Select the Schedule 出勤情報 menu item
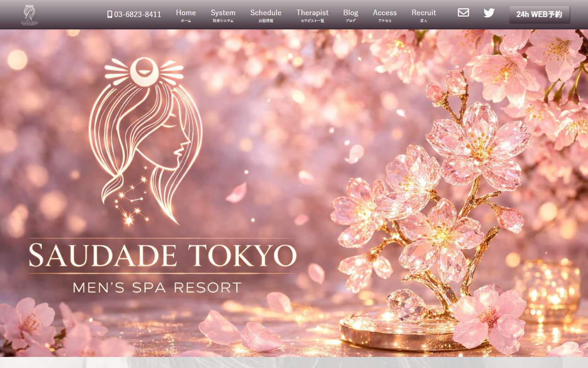Image resolution: width=588 pixels, height=368 pixels. tap(266, 14)
